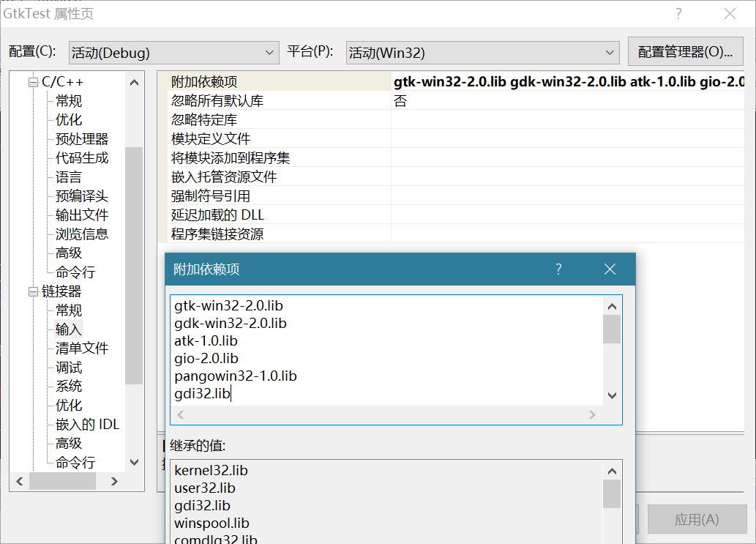Open the 配置 dropdown showing 活动(Debug)

pos(173,53)
